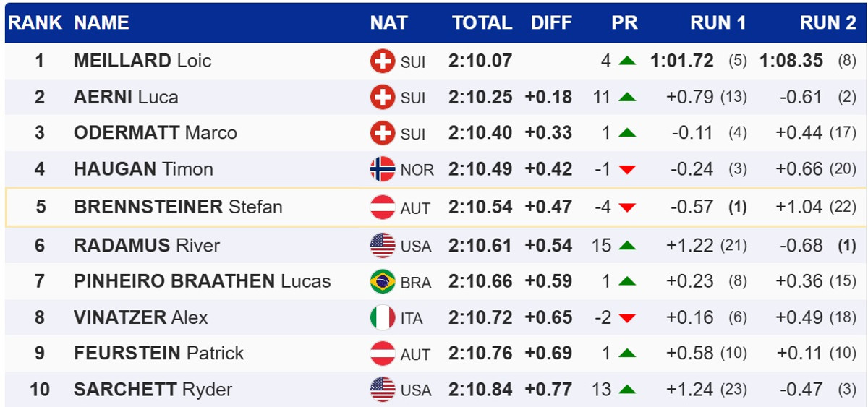This screenshot has width=868, height=407.
Task: Click the RUN 2 column header
Action: tap(827, 23)
